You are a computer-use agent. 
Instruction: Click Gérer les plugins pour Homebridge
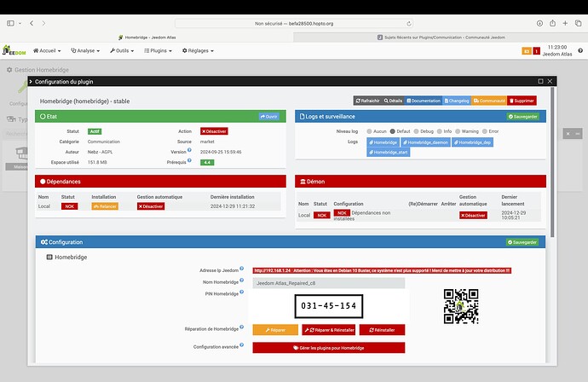[328, 348]
